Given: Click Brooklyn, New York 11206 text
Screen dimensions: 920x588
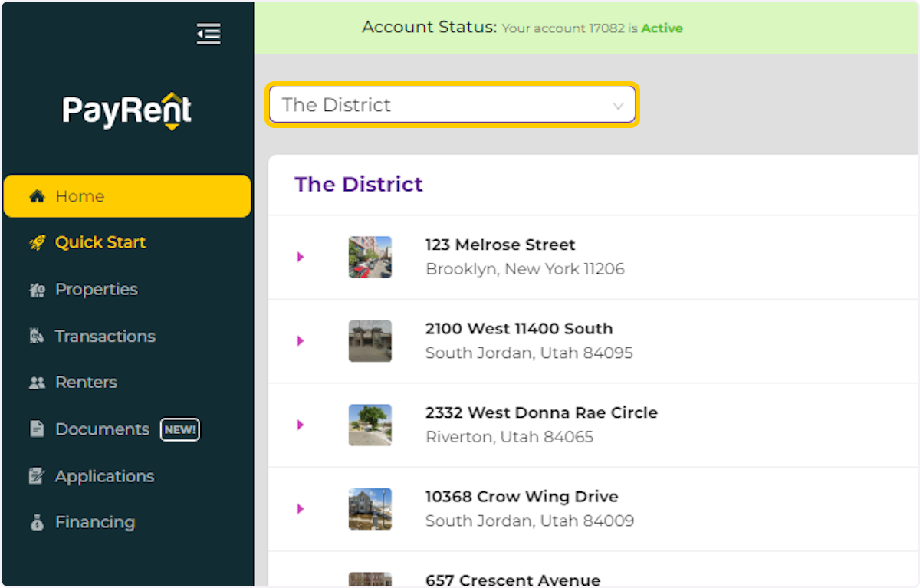Looking at the screenshot, I should point(525,269).
